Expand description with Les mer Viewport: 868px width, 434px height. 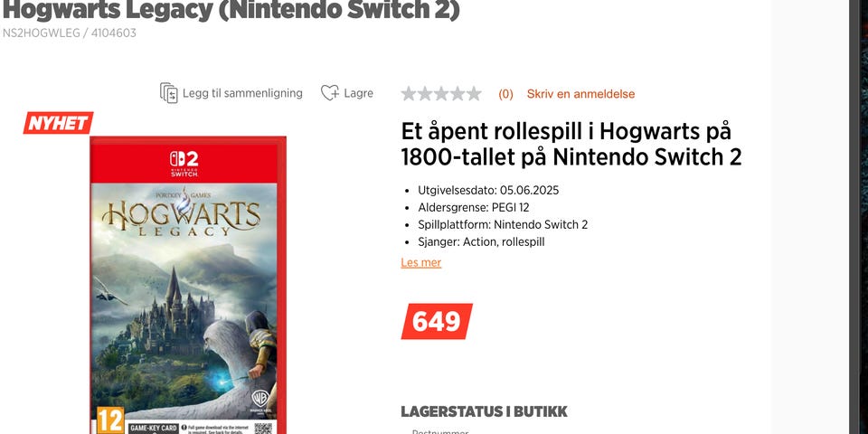coord(421,262)
